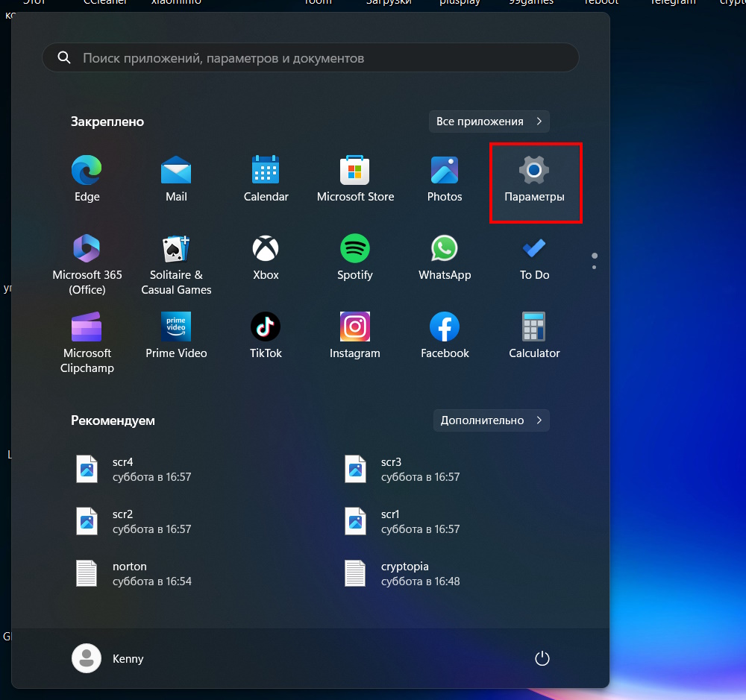
Task: Open the Calculator app
Action: [x=534, y=337]
